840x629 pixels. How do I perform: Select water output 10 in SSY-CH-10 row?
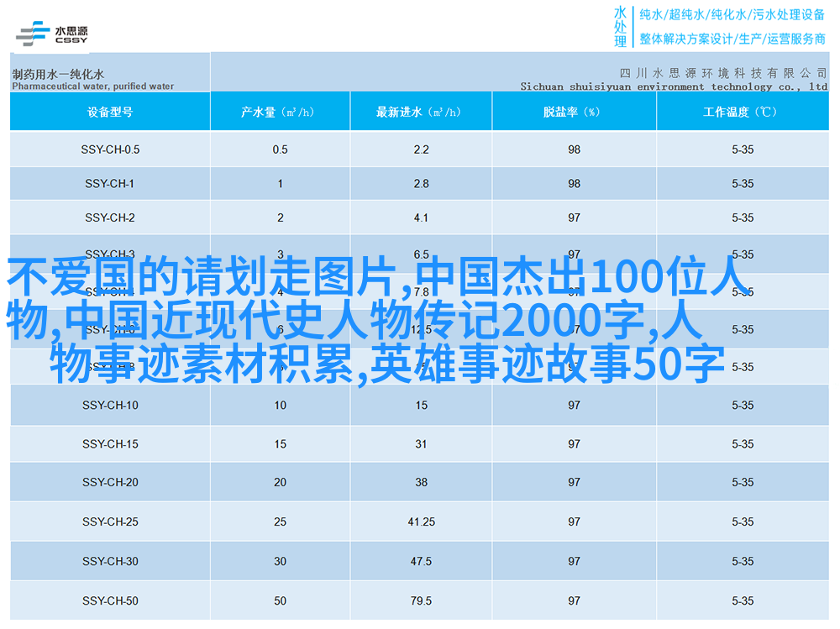tap(281, 406)
